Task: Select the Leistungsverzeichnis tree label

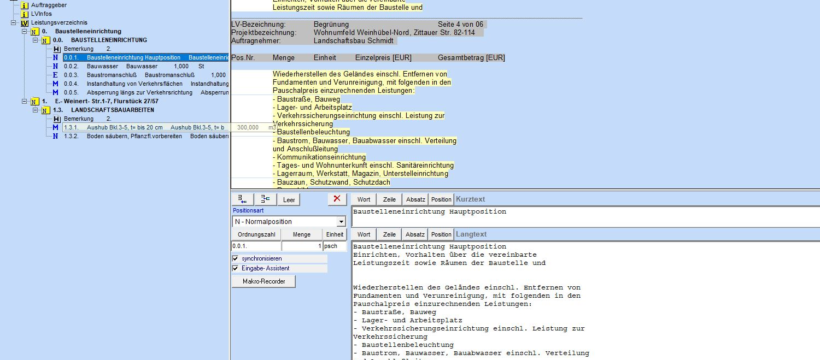Action: 59,23
